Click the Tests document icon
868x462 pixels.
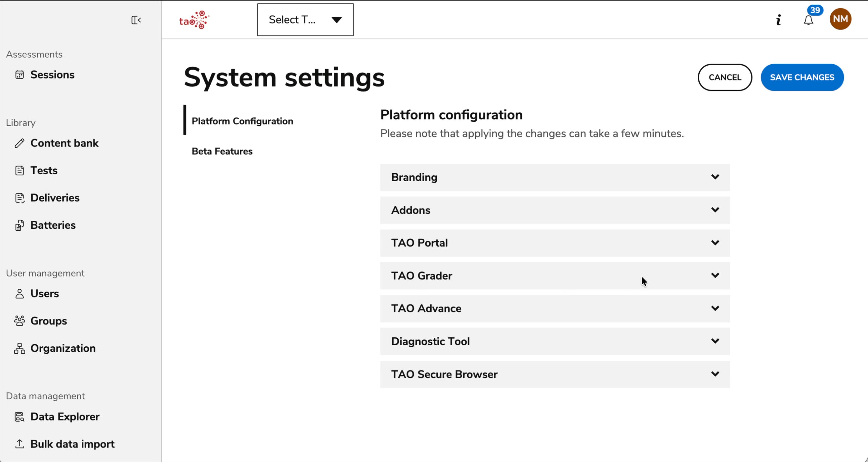point(20,171)
